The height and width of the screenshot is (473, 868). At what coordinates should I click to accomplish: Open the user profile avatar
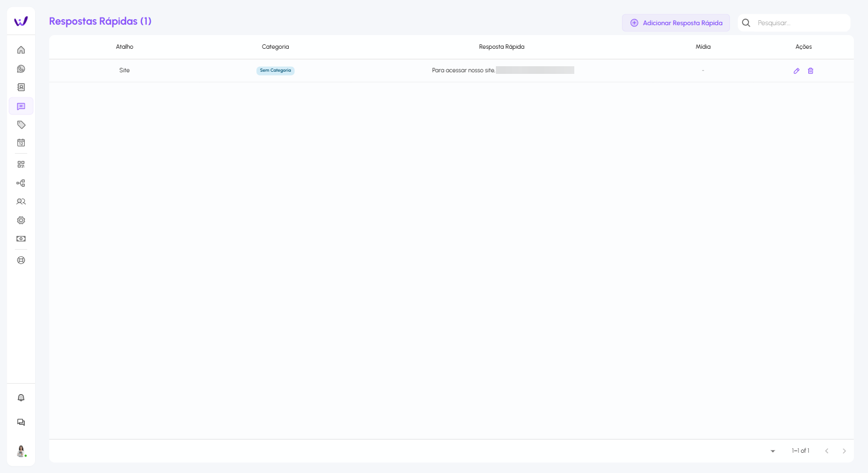(21, 451)
